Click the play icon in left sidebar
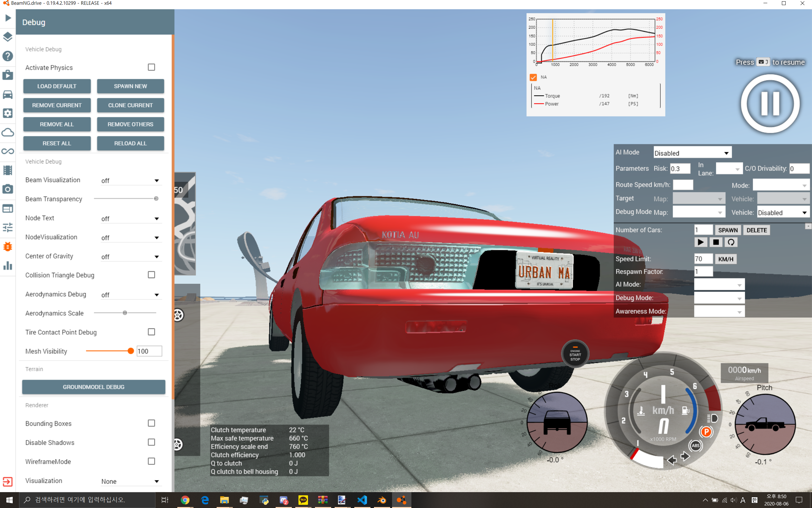Viewport: 812px width, 508px height. (8, 18)
